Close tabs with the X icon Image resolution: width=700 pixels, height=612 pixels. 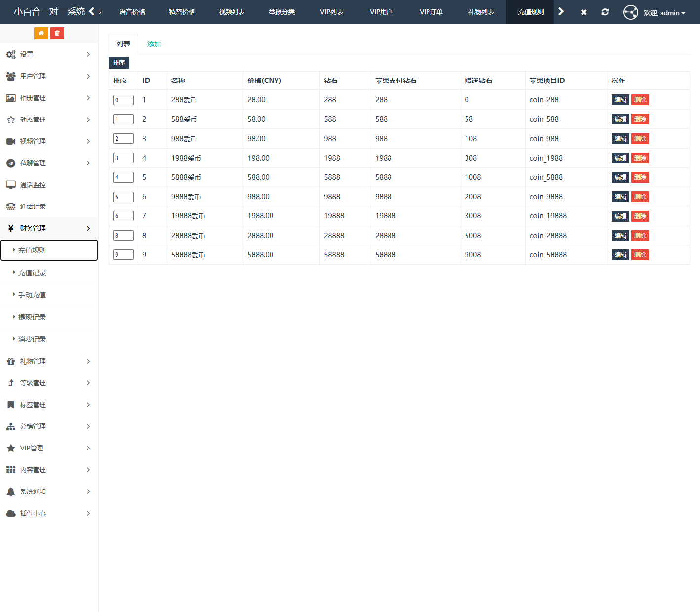click(x=583, y=12)
